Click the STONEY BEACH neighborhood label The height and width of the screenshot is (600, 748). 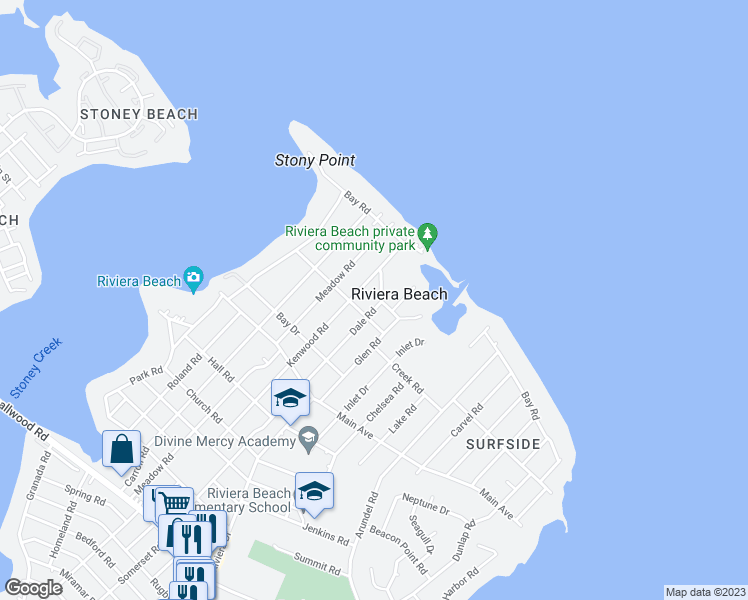tap(139, 114)
